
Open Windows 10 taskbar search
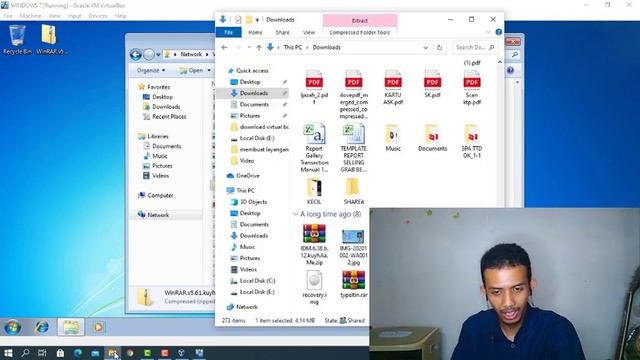(x=25, y=353)
